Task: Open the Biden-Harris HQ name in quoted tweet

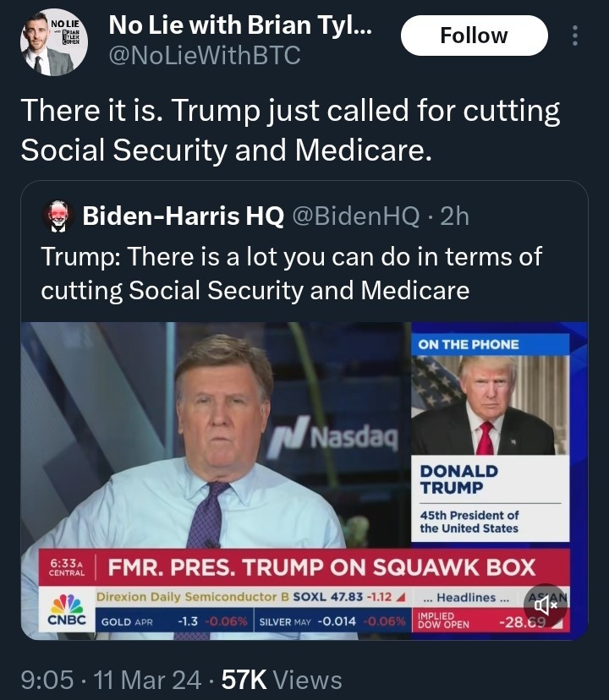Action: pos(183,216)
